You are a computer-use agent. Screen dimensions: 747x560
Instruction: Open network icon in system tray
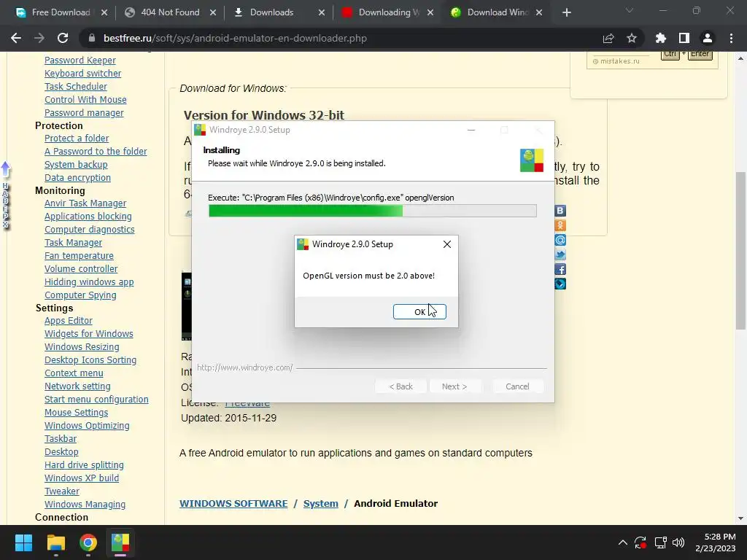[660, 542]
